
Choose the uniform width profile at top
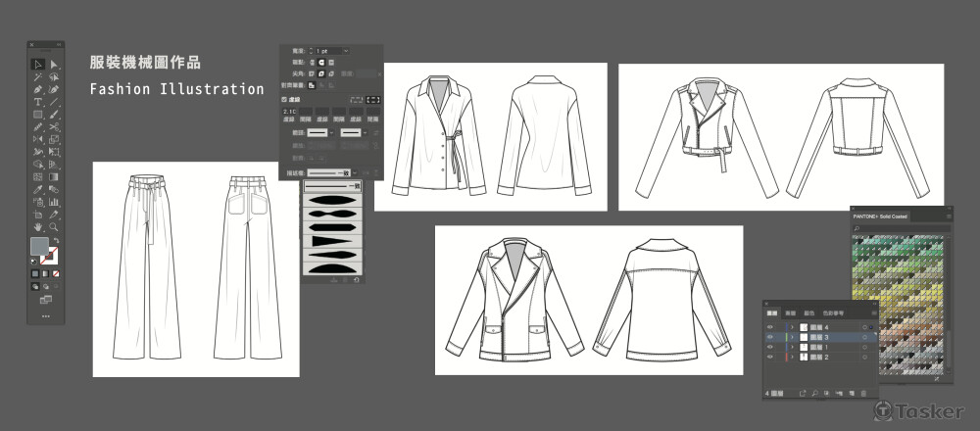point(332,185)
